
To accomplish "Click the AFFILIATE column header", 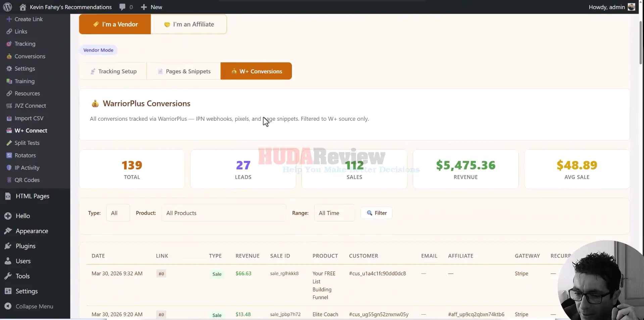I will (x=461, y=256).
